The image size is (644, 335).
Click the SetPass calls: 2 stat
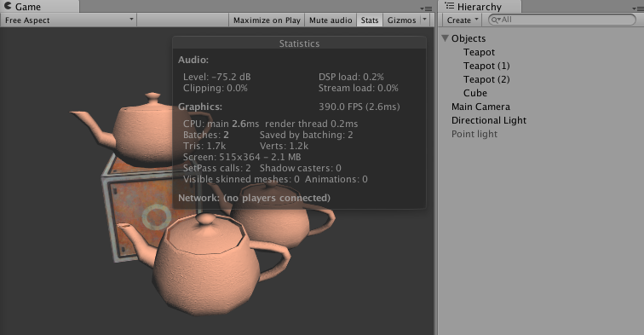click(217, 168)
